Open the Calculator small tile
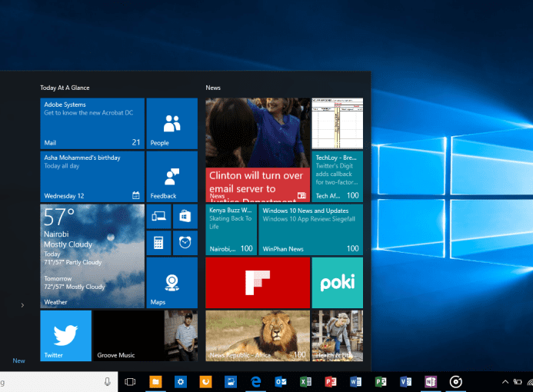This screenshot has width=533, height=392. pyautogui.click(x=158, y=243)
